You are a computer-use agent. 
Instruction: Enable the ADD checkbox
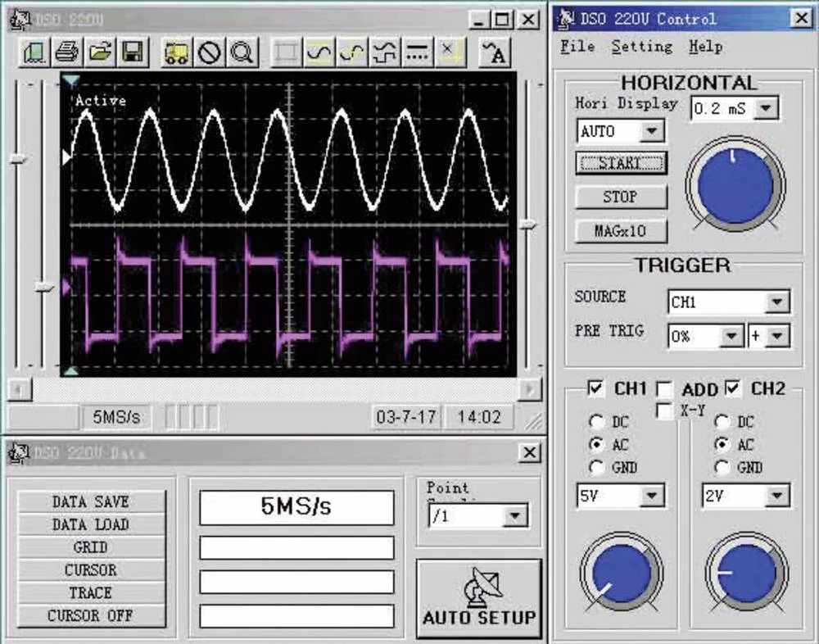pyautogui.click(x=664, y=389)
